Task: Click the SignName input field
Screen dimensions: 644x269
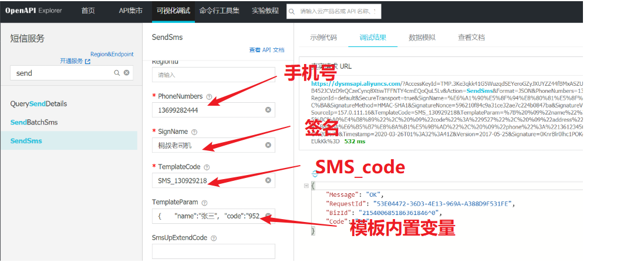Action: click(x=214, y=145)
